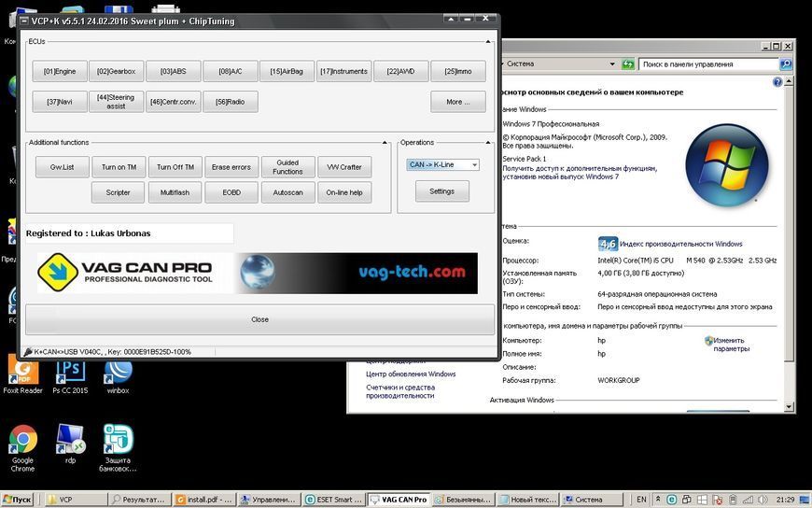Start Autoscan

click(x=287, y=192)
